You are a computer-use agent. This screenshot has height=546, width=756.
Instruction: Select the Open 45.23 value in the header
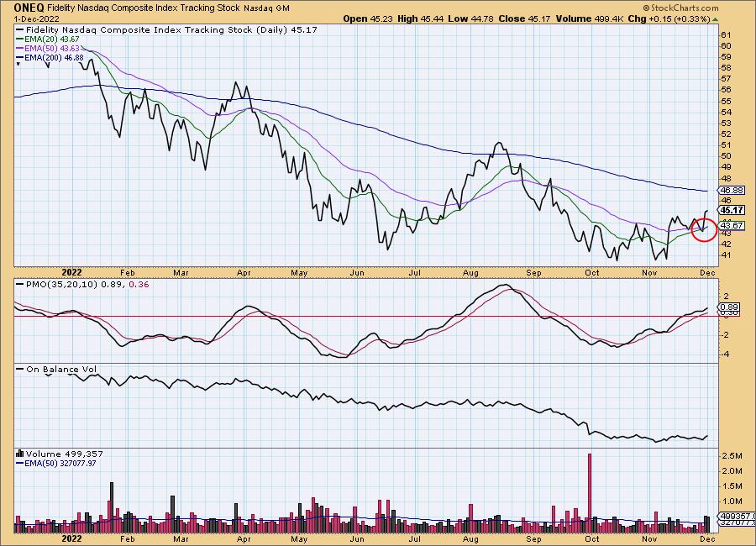[x=369, y=18]
